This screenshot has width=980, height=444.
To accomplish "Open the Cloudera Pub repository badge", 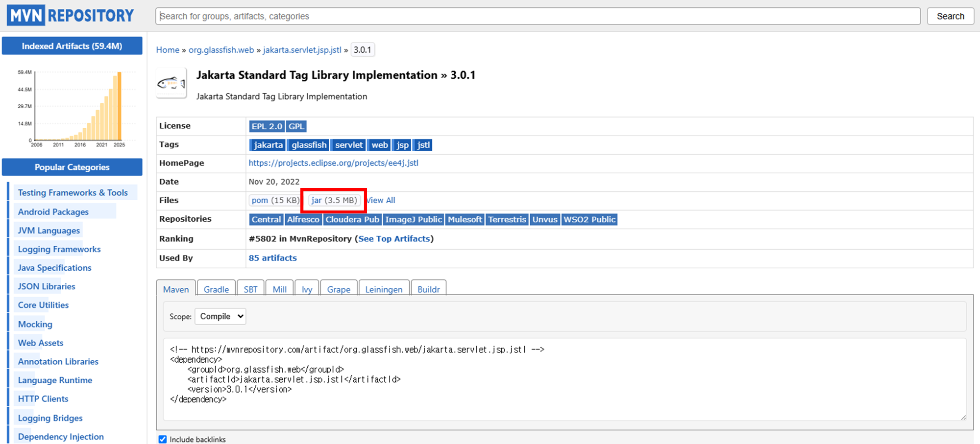I will pos(352,219).
